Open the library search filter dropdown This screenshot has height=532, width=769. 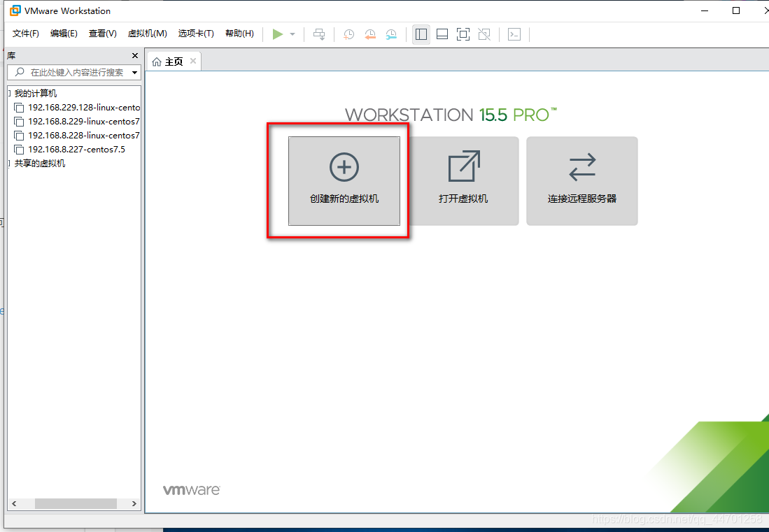click(135, 73)
